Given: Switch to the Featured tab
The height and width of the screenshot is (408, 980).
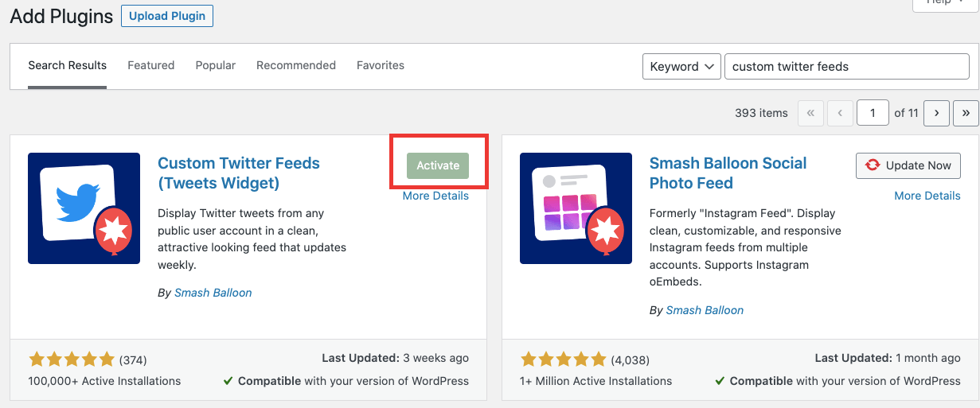Looking at the screenshot, I should coord(150,65).
